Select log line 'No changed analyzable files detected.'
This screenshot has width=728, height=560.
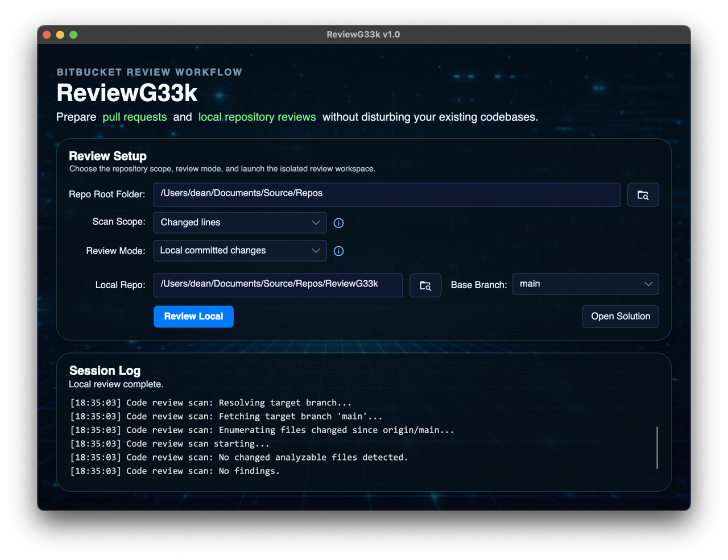[x=239, y=457]
